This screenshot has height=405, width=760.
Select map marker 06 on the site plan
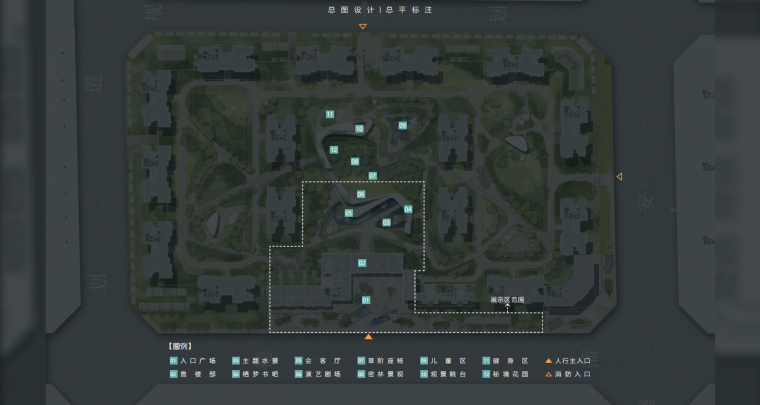click(x=361, y=194)
